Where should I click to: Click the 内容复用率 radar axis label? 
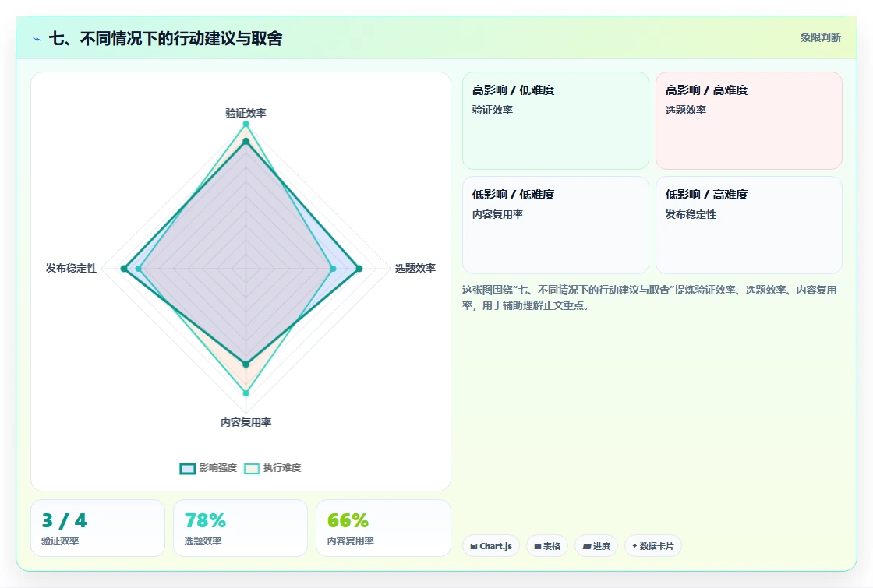pos(246,422)
